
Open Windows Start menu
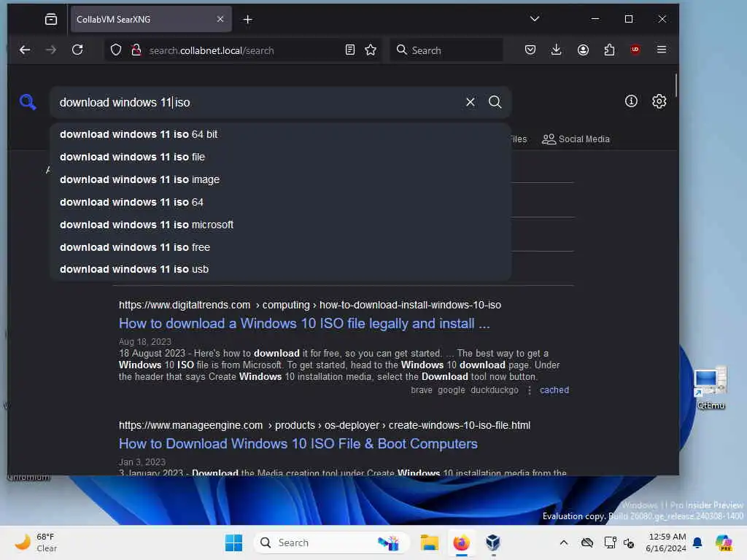click(233, 542)
